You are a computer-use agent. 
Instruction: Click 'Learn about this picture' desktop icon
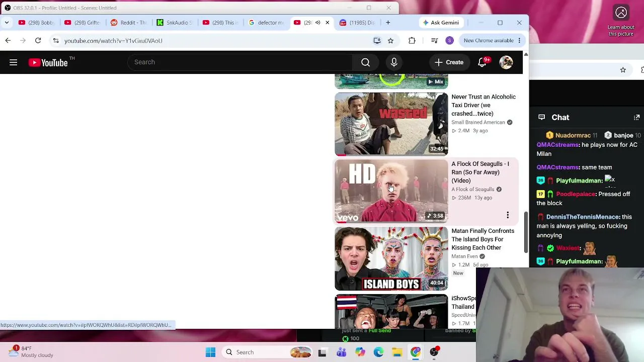621,21
